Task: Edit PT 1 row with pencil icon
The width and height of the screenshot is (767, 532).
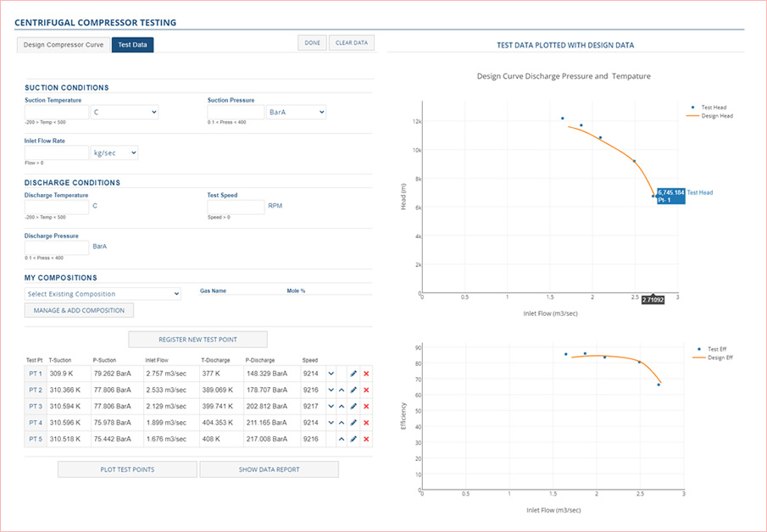Action: (x=353, y=374)
